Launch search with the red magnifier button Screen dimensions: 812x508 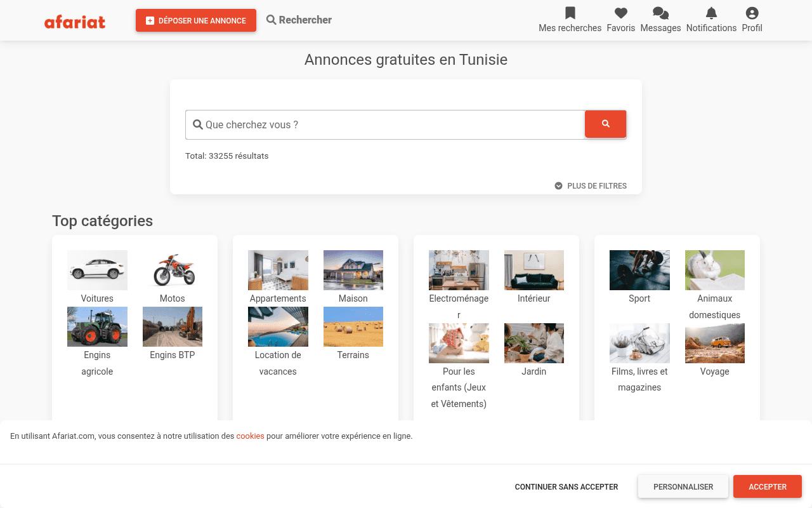pyautogui.click(x=605, y=124)
